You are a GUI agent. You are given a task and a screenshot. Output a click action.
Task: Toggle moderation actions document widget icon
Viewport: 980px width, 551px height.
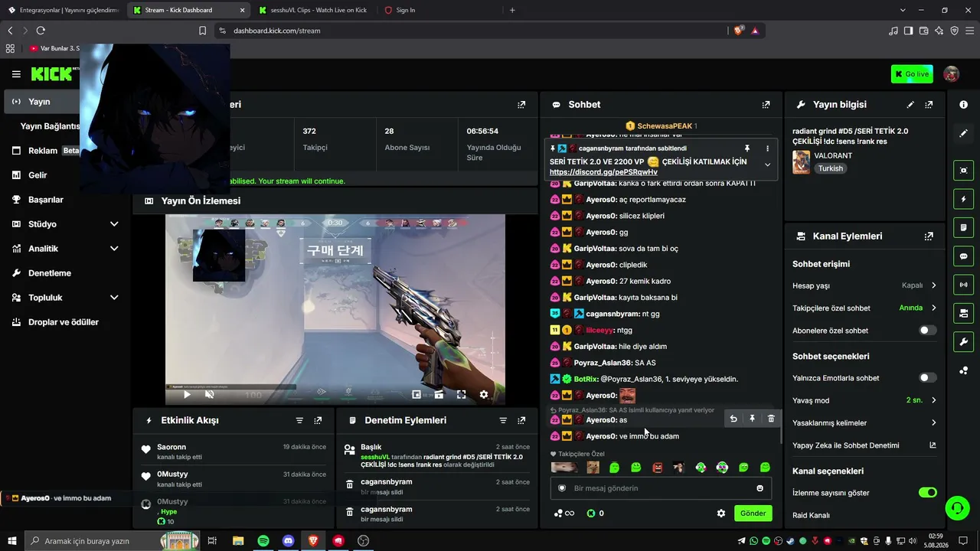coord(963,228)
